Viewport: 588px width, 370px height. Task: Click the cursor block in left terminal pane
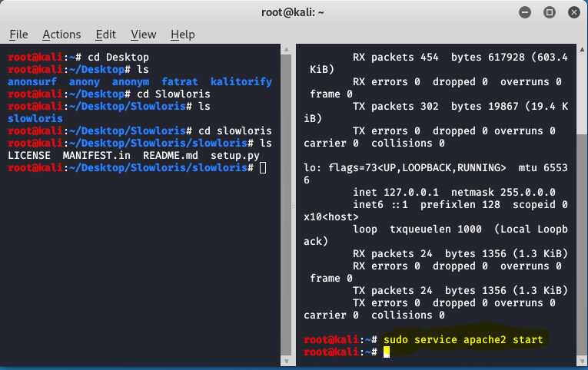[263, 167]
